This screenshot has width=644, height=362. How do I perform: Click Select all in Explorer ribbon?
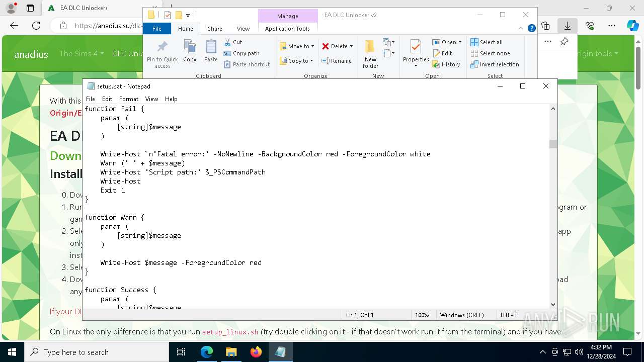tap(486, 42)
